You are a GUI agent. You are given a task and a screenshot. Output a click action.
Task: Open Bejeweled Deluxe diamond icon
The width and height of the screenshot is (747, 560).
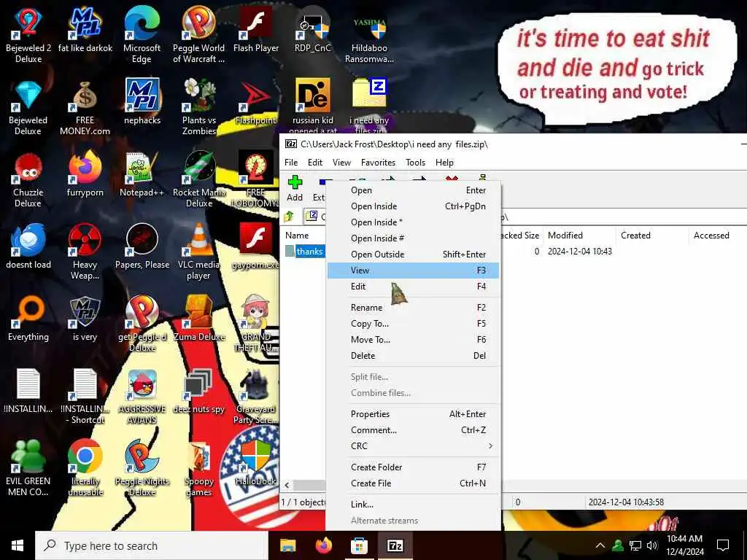(28, 106)
